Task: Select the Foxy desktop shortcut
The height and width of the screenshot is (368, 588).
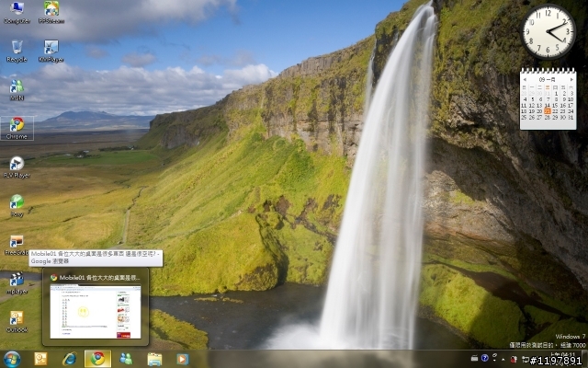Action: (17, 206)
